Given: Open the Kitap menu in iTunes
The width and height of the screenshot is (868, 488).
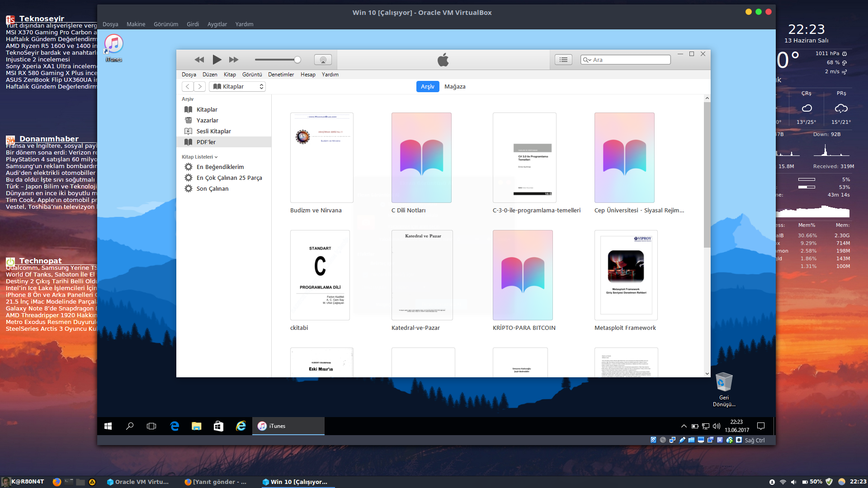Looking at the screenshot, I should [x=230, y=75].
